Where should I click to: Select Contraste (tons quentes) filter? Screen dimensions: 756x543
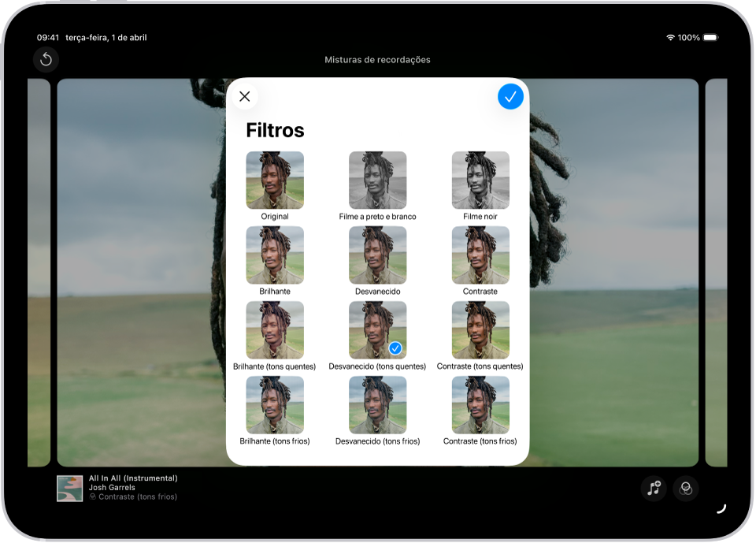pyautogui.click(x=480, y=329)
